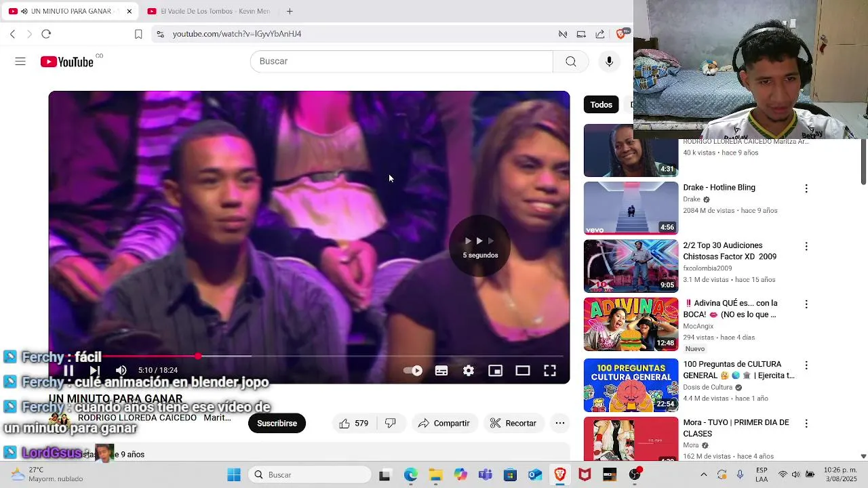Select the Todos filter chip
The image size is (868, 488).
pyautogui.click(x=601, y=104)
